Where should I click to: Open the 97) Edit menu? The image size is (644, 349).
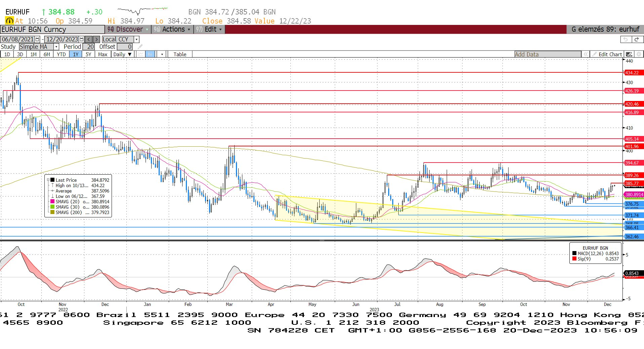[x=209, y=29]
